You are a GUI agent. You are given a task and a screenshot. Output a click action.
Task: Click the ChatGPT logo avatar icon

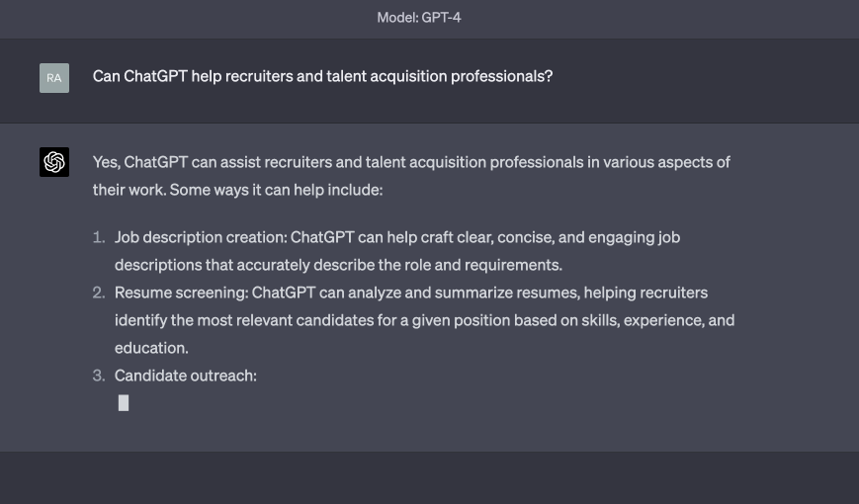54,162
